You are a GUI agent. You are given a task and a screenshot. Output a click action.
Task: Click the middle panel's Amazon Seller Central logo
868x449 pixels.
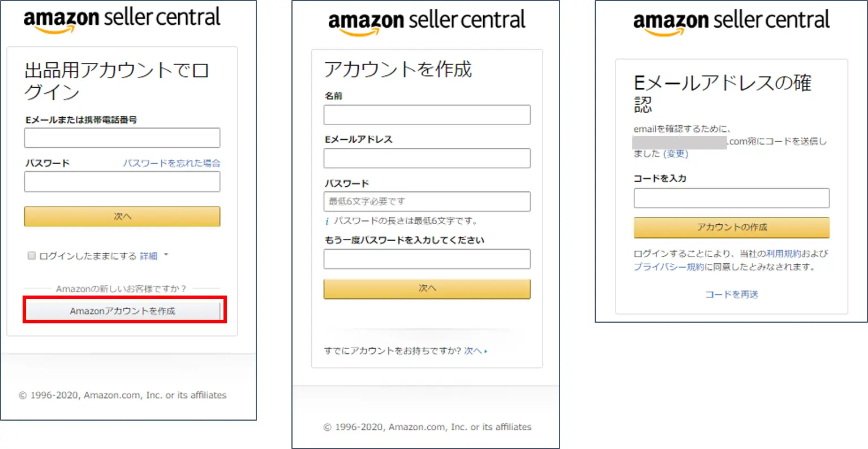(x=427, y=23)
